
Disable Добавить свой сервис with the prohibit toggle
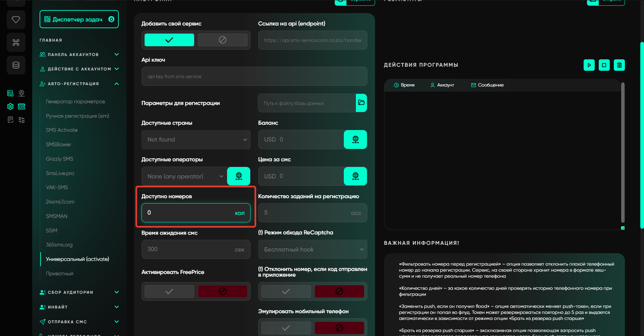point(222,40)
